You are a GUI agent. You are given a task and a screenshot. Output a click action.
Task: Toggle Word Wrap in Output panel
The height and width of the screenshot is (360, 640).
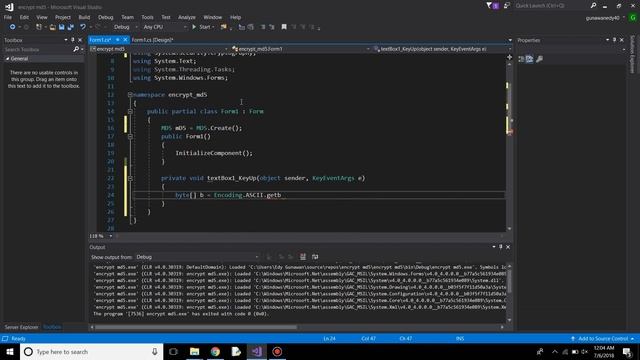coord(315,257)
